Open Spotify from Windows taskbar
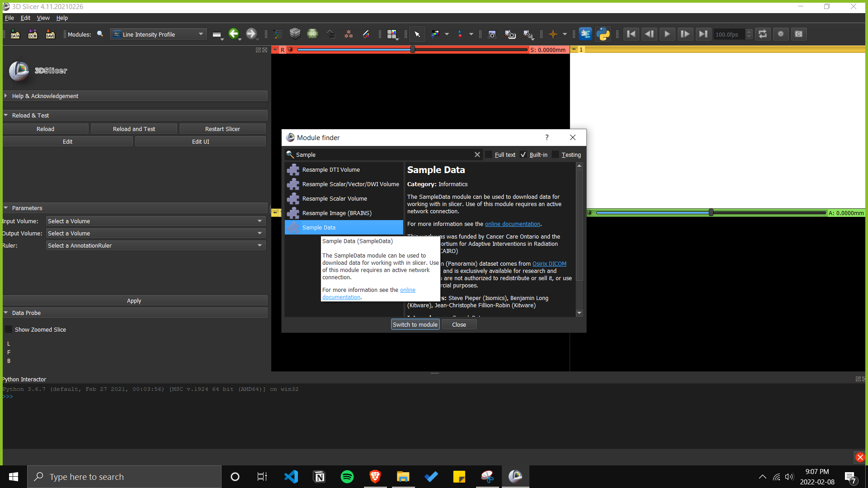The height and width of the screenshot is (488, 868). 347,477
